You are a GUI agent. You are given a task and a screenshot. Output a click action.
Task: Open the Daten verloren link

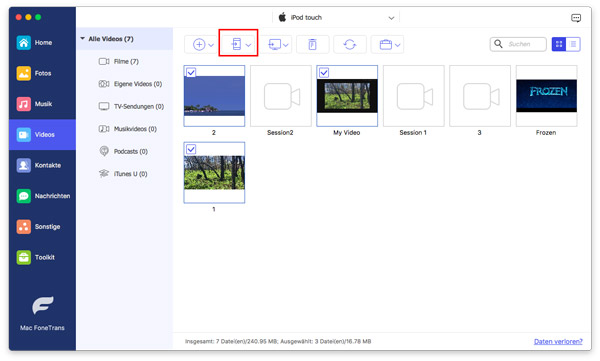tap(558, 341)
